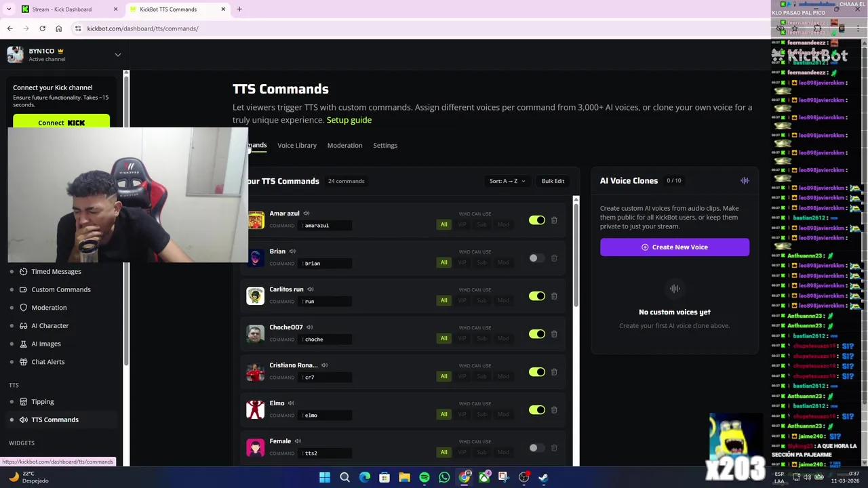
Task: Open the Setup guide link
Action: coord(349,120)
